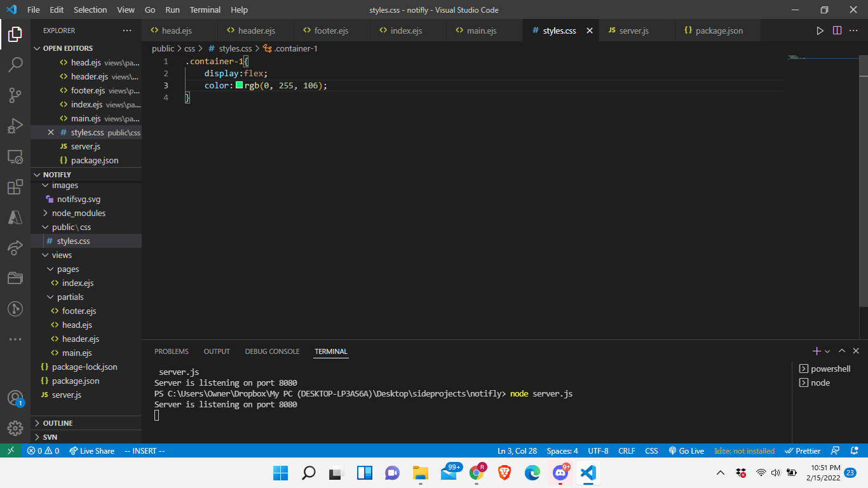Switch to the DEBUG CONSOLE tab

click(x=272, y=351)
